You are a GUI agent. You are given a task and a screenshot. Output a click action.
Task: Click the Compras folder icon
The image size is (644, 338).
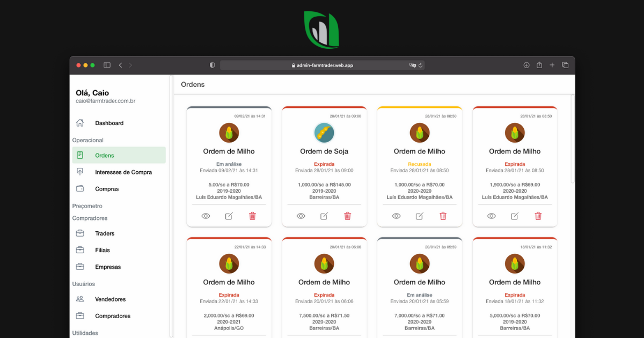coord(80,188)
